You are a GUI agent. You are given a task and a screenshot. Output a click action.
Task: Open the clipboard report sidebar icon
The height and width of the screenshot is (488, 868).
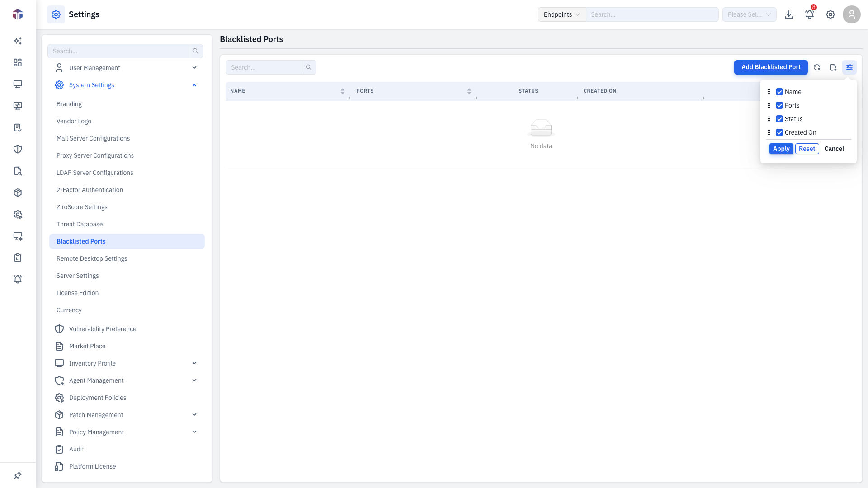[18, 258]
